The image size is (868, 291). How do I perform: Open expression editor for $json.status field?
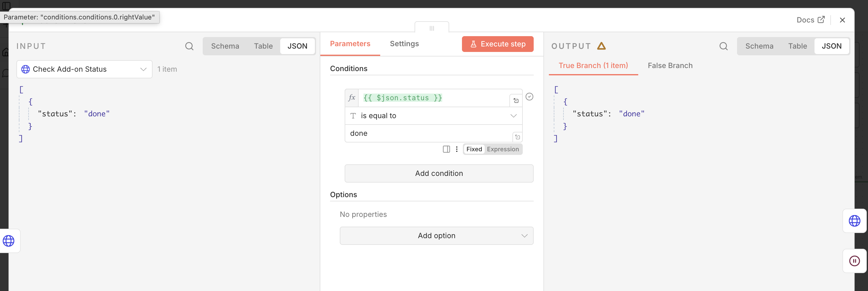pyautogui.click(x=516, y=101)
